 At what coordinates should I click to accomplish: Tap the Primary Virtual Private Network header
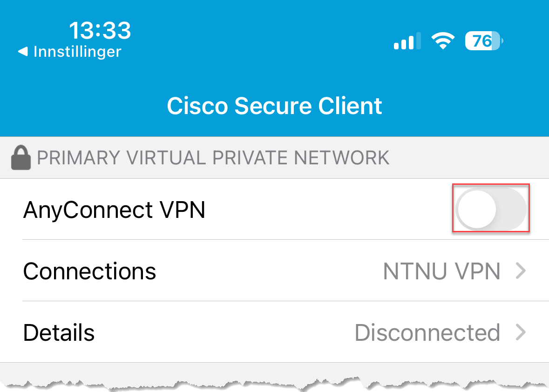pos(213,157)
